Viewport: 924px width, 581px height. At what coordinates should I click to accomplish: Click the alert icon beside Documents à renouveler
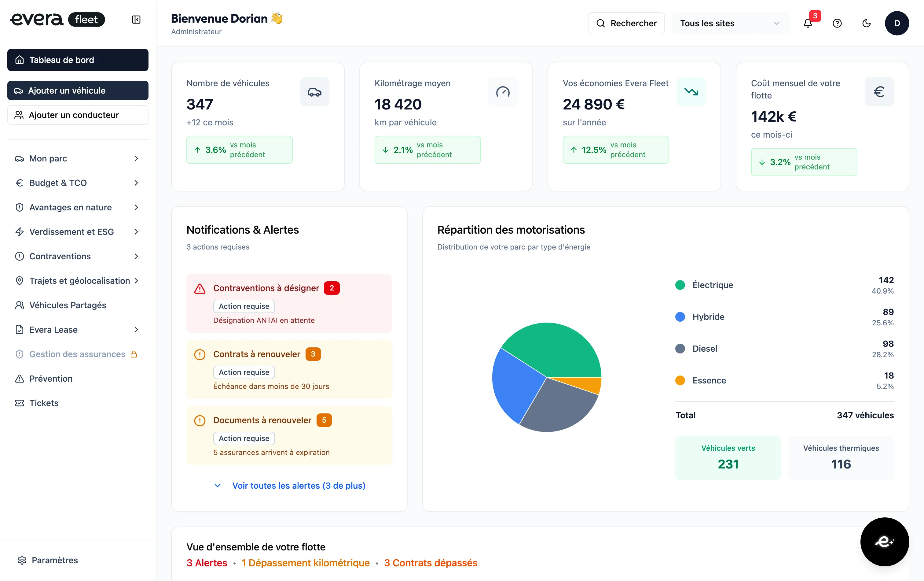tap(200, 420)
